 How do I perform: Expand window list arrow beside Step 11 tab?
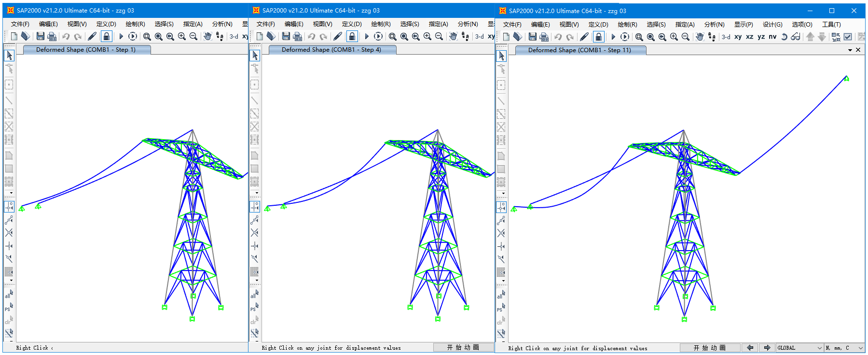point(850,50)
